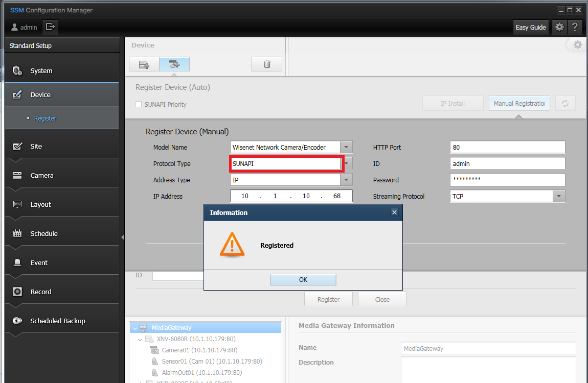Click the Register button
The image size is (588, 383).
pyautogui.click(x=328, y=300)
